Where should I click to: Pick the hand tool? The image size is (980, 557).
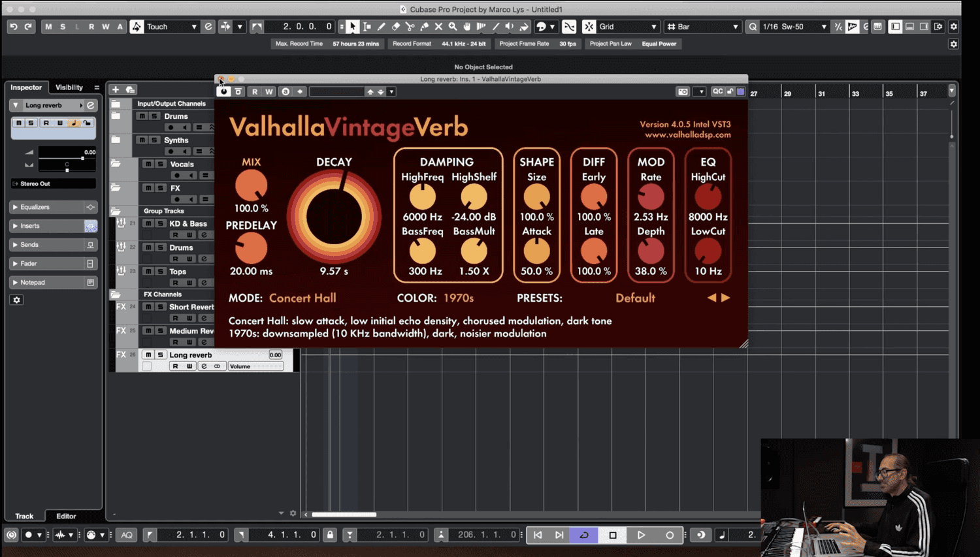[x=467, y=27]
